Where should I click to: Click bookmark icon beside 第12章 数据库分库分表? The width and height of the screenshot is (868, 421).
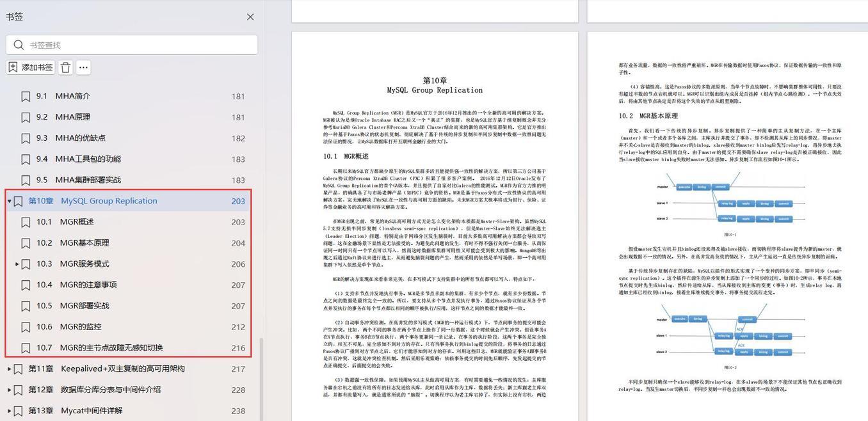pos(18,390)
